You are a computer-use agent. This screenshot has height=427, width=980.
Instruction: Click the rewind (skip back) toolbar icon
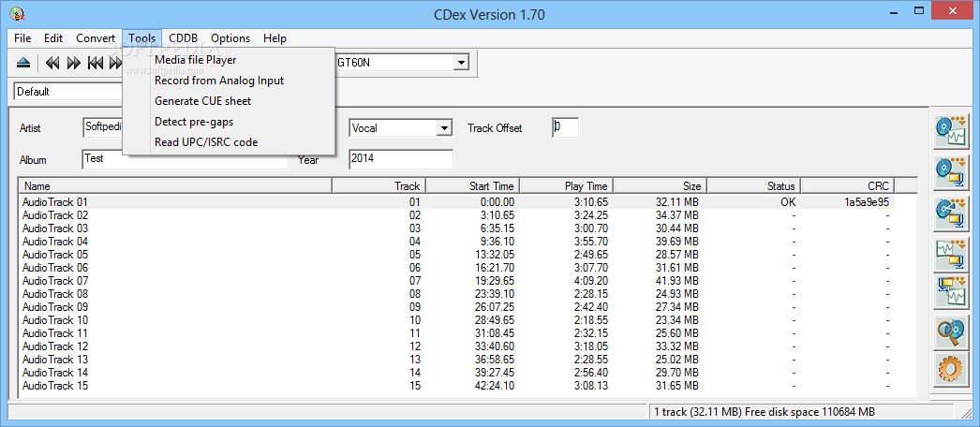[x=53, y=63]
